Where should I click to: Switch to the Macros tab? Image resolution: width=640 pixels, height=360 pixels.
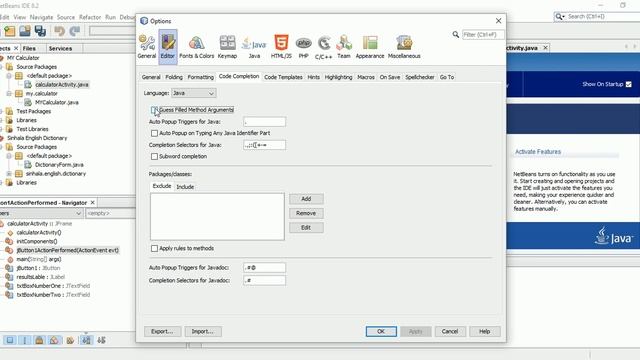pos(366,77)
